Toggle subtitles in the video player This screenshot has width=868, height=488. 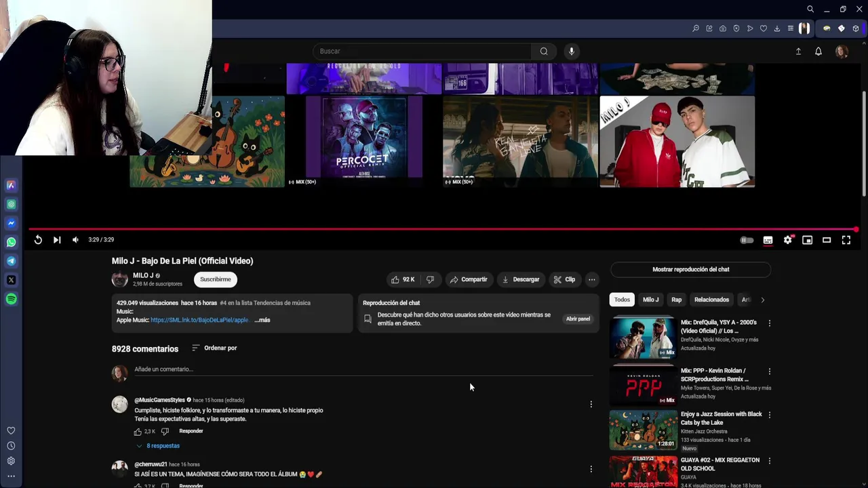click(768, 240)
